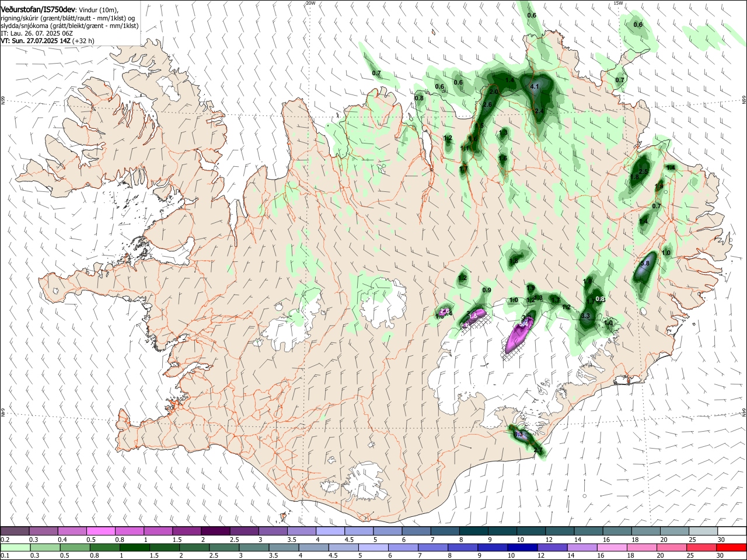Click the 5.8 precipitation value in the east

[x=645, y=264]
